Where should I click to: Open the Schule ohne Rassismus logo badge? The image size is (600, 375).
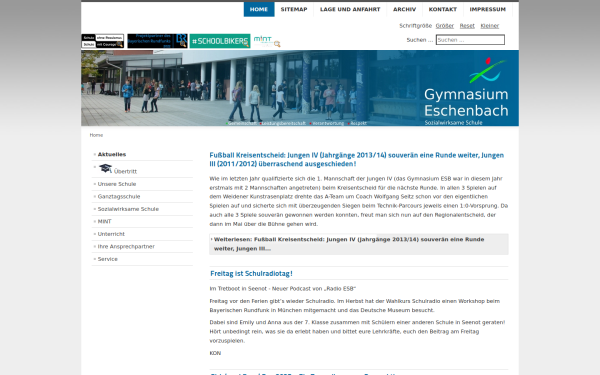(102, 41)
